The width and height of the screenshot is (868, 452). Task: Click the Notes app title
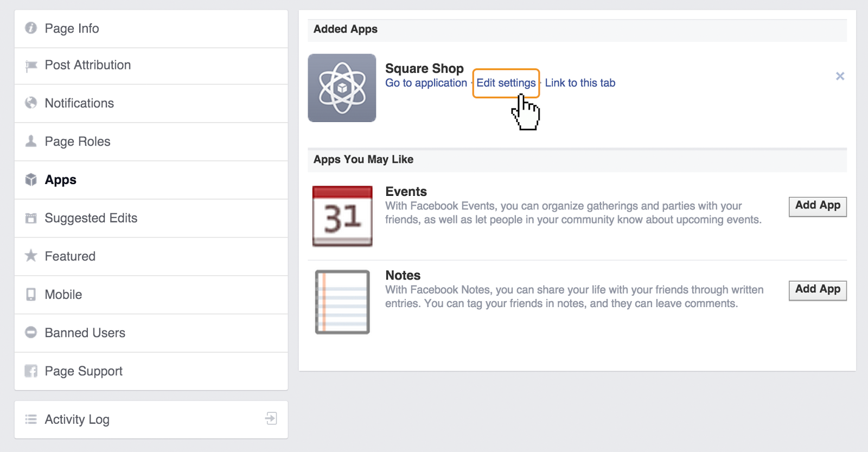tap(403, 276)
